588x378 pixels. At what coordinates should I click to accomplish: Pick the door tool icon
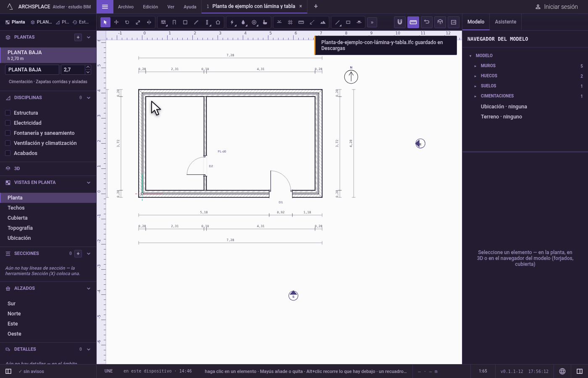tap(174, 22)
